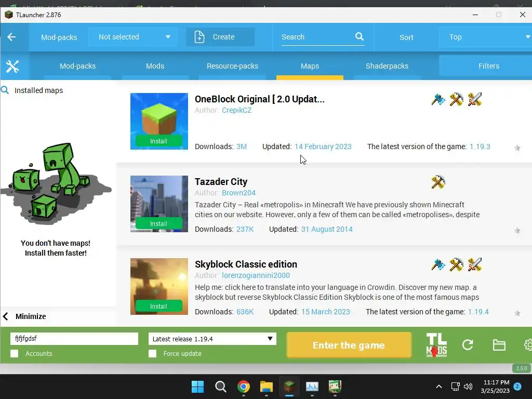532x399 pixels.
Task: Click the refresh icon in bottom bar
Action: point(468,345)
